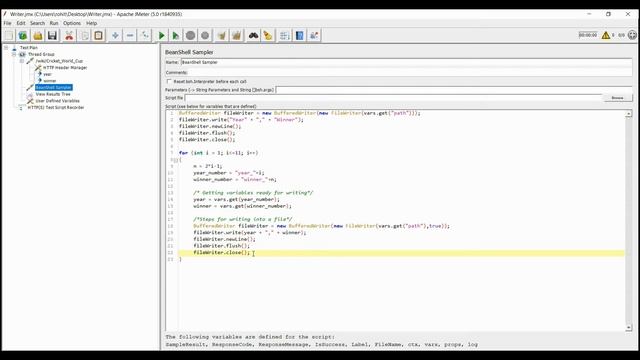Open the Help menu
The image size is (640, 360).
click(91, 23)
